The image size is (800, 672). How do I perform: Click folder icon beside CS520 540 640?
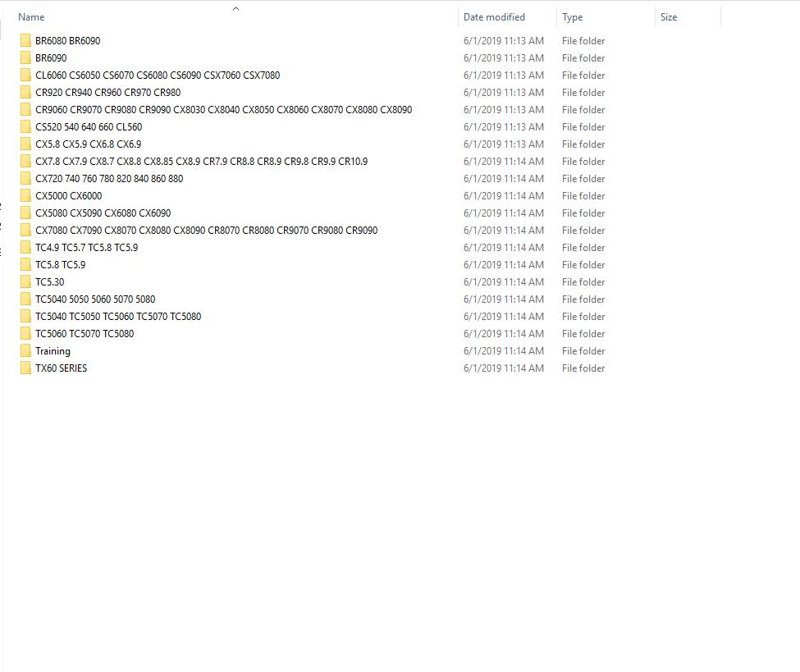[25, 127]
